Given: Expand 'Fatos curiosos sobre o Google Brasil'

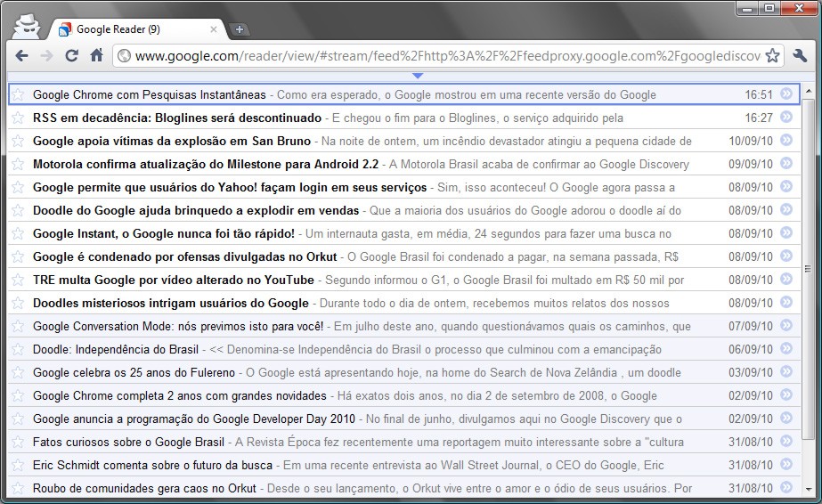Looking at the screenshot, I should pos(404,442).
